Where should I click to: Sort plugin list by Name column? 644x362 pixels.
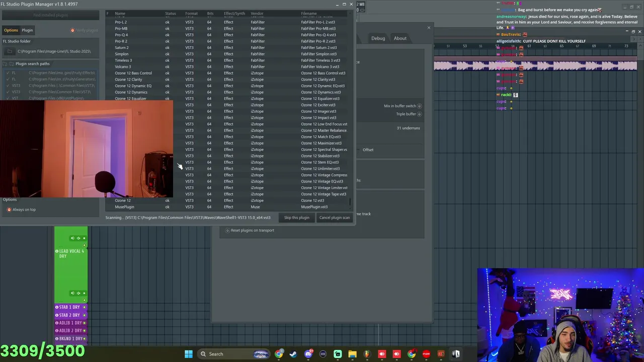pos(120,14)
